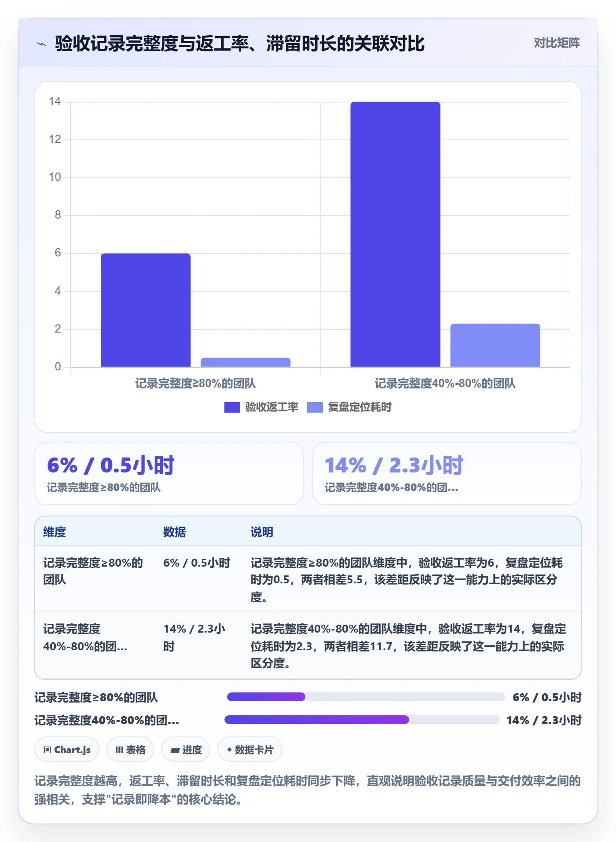Image resolution: width=616 pixels, height=842 pixels.
Task: Click the table cell 记录完整度≥80%的团队
Action: (93, 571)
